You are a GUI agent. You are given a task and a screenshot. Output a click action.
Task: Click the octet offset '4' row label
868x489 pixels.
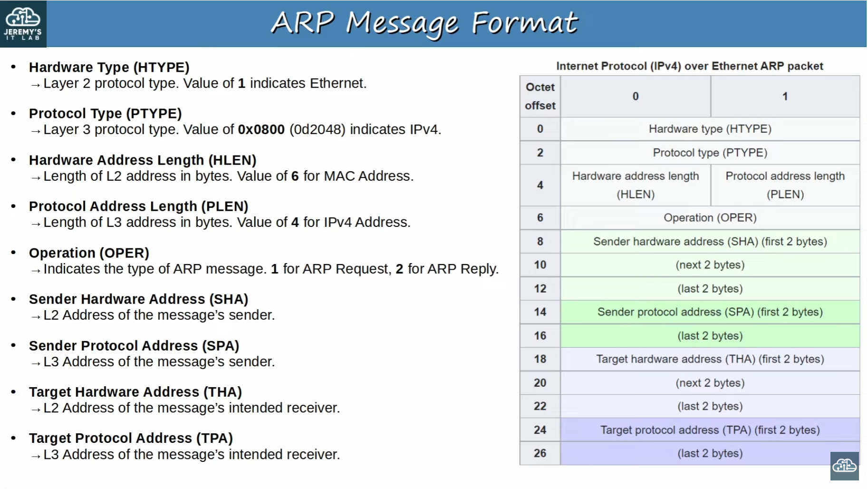(x=540, y=185)
